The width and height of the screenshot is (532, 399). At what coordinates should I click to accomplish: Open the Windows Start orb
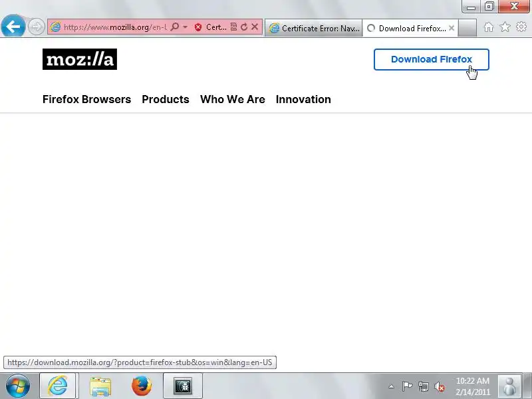click(x=18, y=386)
